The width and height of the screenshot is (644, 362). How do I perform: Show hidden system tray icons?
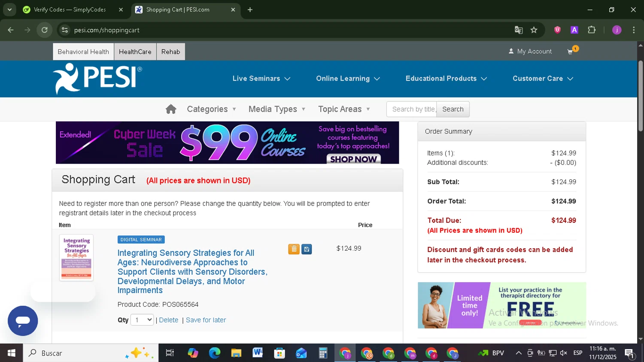(x=519, y=353)
